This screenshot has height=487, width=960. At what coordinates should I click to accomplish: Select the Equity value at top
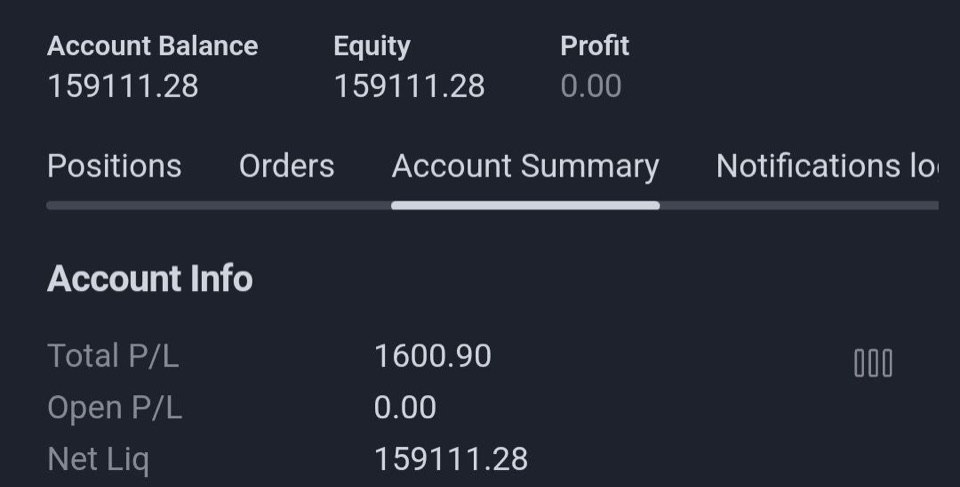(x=409, y=86)
